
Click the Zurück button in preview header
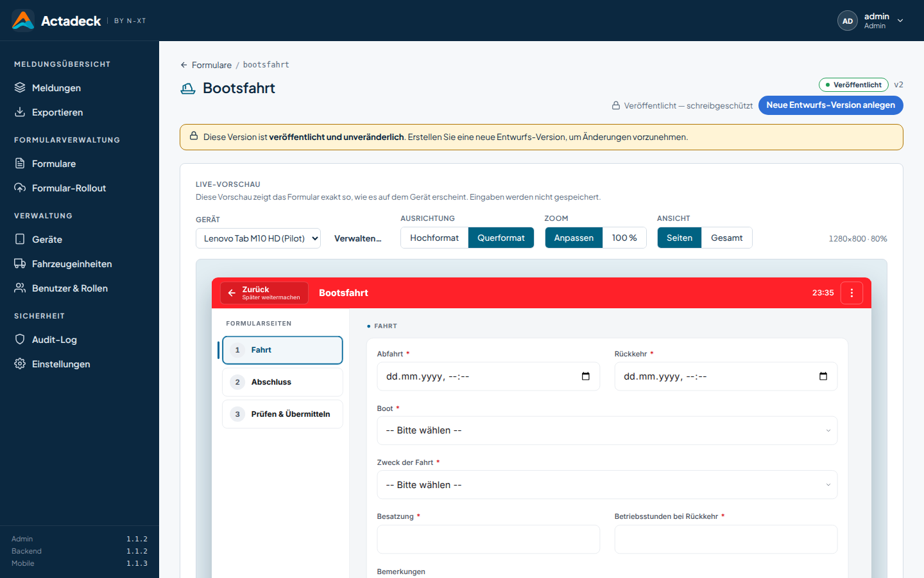click(x=264, y=293)
